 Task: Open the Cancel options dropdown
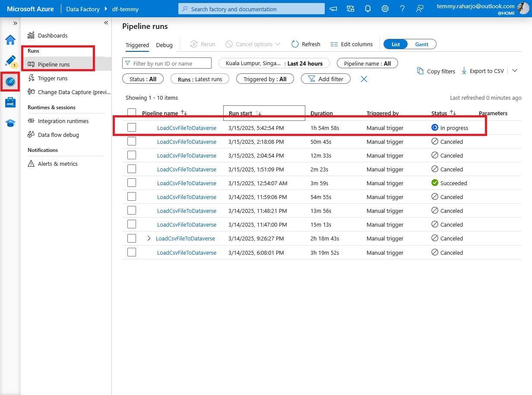[253, 44]
